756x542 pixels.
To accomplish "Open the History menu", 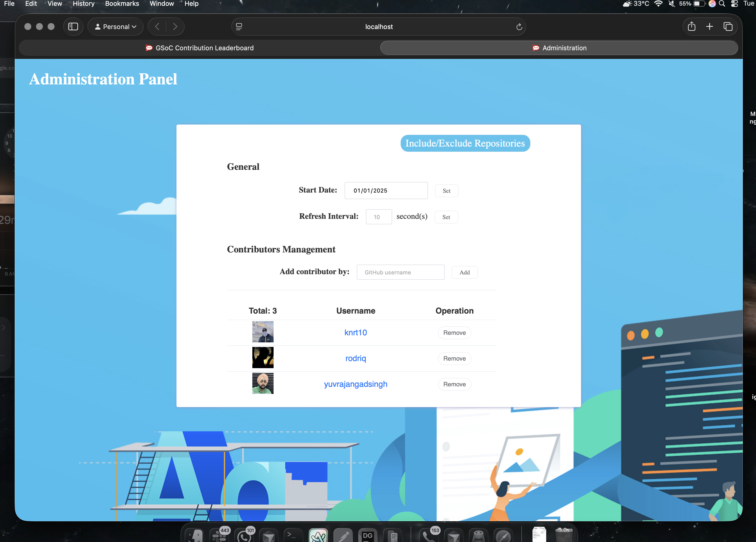I will coord(83,4).
